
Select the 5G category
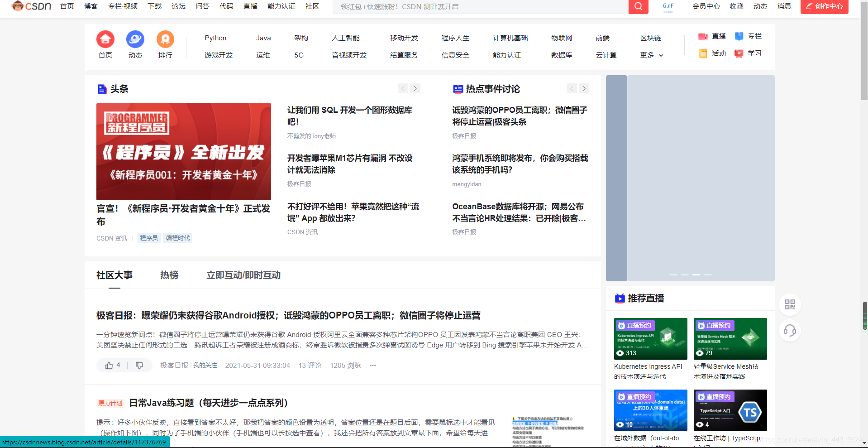[x=299, y=55]
